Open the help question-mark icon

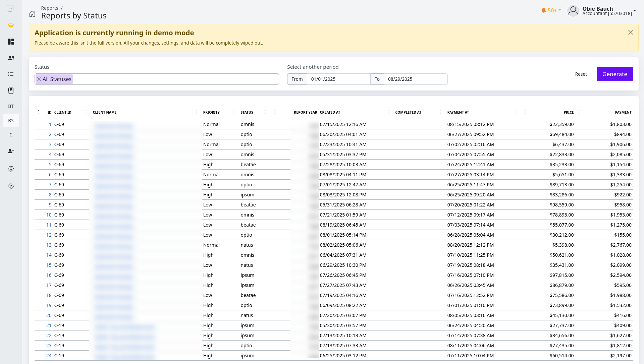pyautogui.click(x=11, y=186)
